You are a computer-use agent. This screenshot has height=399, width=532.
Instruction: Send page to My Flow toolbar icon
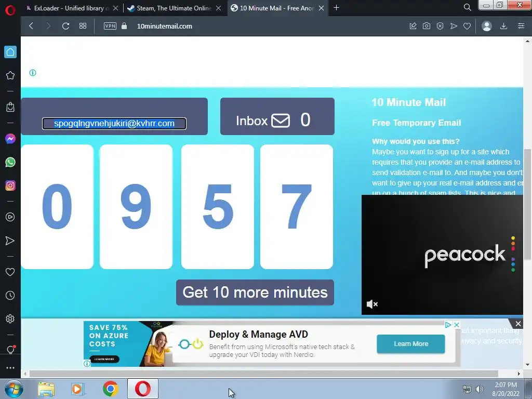coord(454,26)
